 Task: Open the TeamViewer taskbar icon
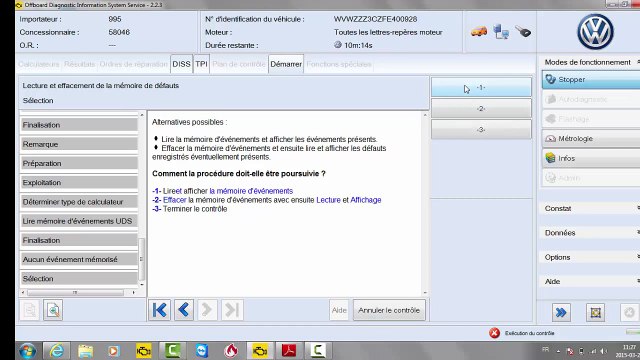click(x=202, y=351)
